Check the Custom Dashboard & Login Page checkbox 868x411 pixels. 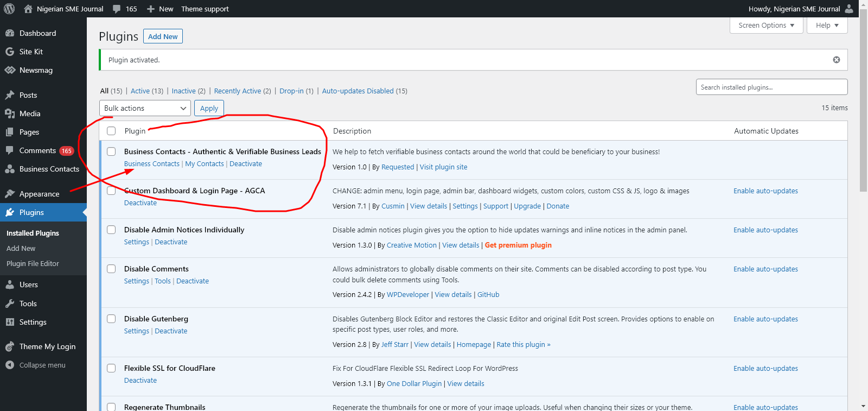click(111, 191)
